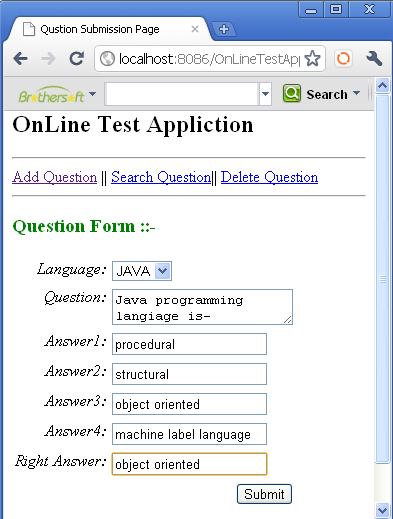
Task: Open the Search Question link
Action: tap(161, 177)
